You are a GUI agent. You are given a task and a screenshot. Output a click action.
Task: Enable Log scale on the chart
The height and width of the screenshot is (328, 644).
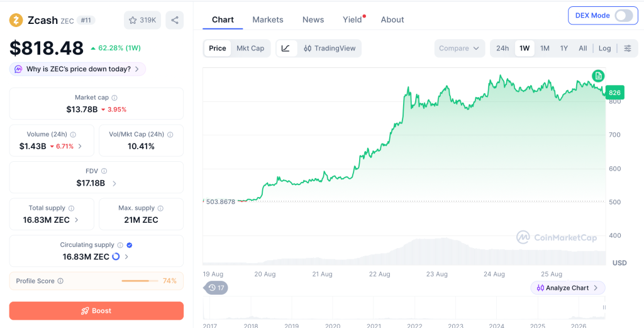coord(604,48)
